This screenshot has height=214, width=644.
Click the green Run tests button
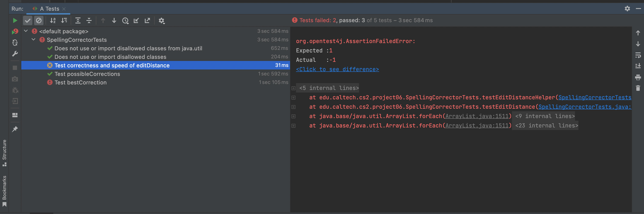(15, 20)
